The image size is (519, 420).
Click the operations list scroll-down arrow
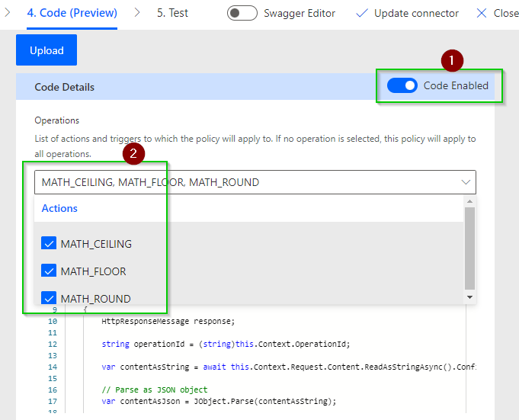(469, 297)
